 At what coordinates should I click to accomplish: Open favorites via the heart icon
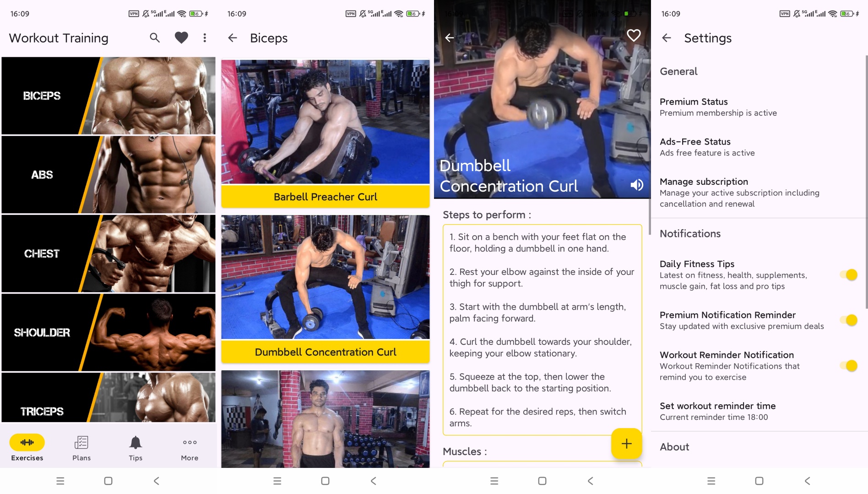click(x=181, y=38)
